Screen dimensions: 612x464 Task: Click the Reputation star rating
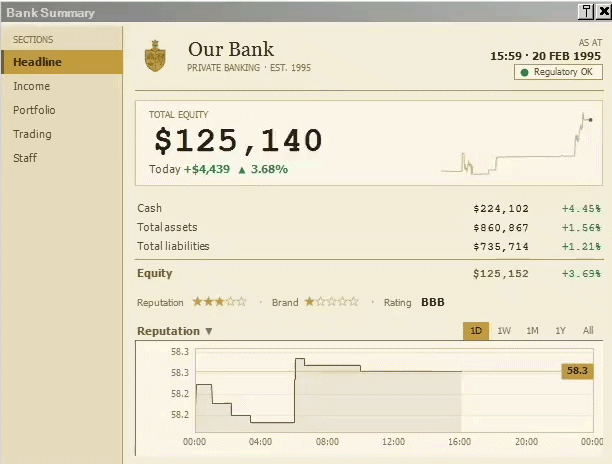click(x=219, y=302)
